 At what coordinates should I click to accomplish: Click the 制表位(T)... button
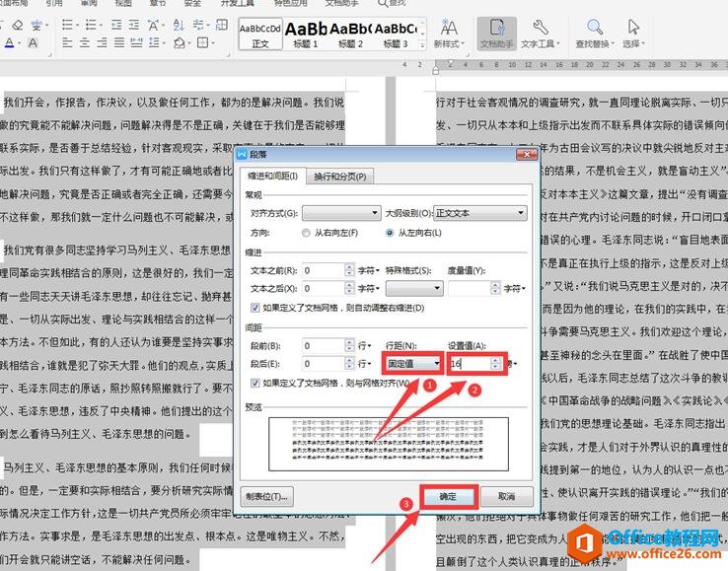(266, 496)
